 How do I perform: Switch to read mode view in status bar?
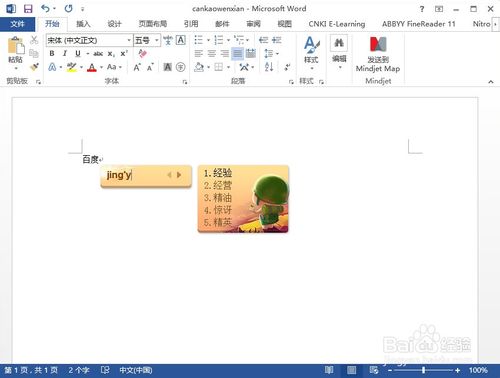329,370
